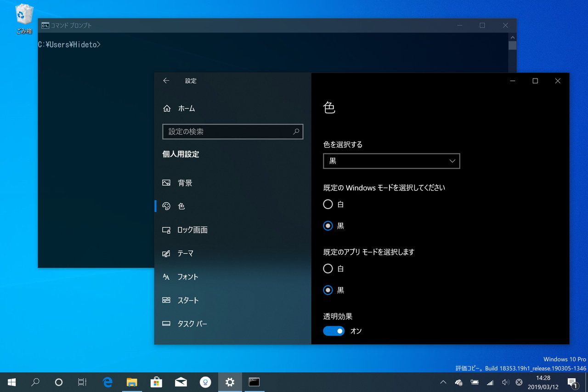Open the Mail app from the taskbar

pos(181,382)
